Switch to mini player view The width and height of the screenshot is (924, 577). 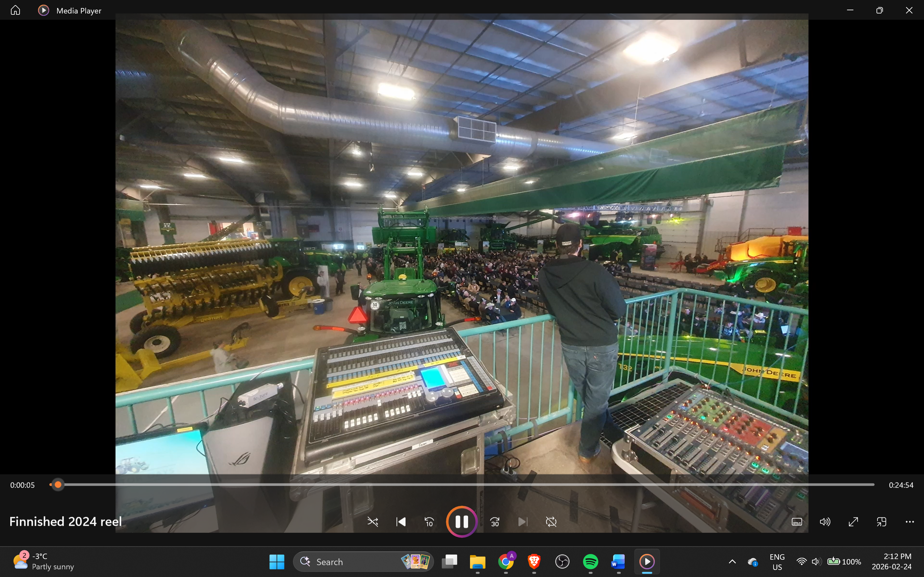882,522
